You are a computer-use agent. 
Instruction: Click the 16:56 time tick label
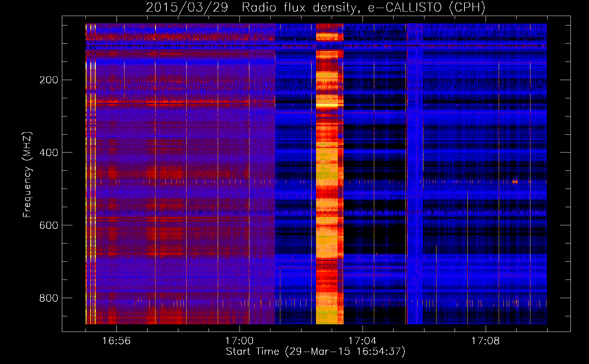click(116, 341)
